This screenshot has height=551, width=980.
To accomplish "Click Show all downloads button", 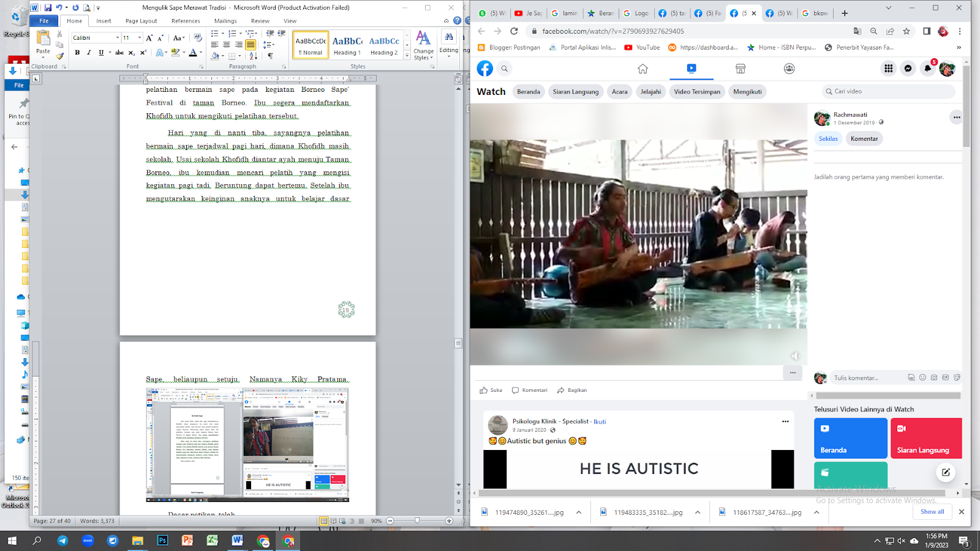I will (932, 512).
